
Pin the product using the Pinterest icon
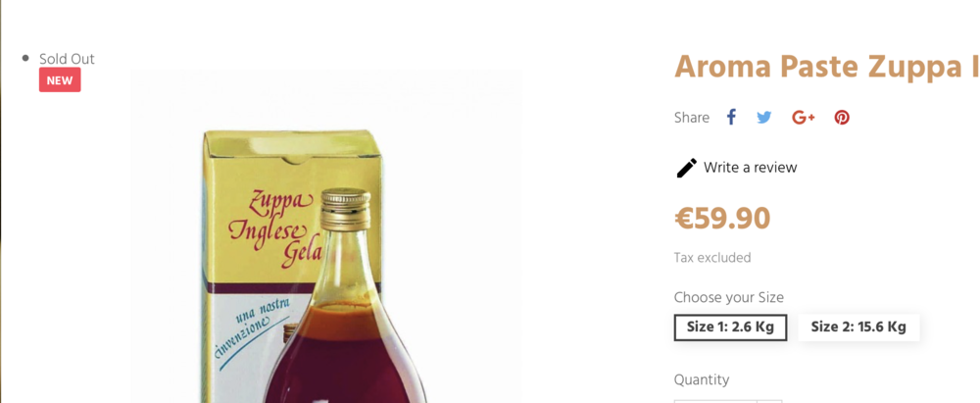842,118
